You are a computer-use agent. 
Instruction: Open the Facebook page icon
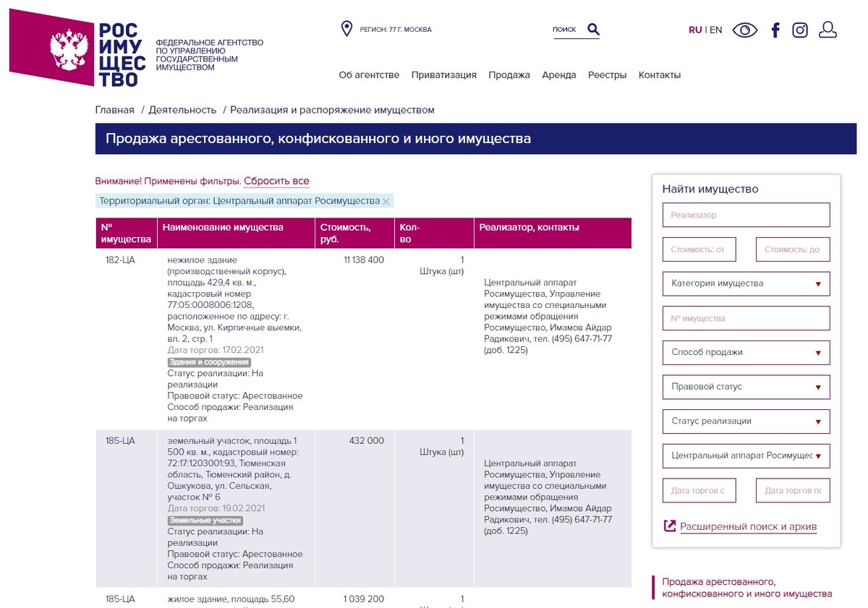775,30
